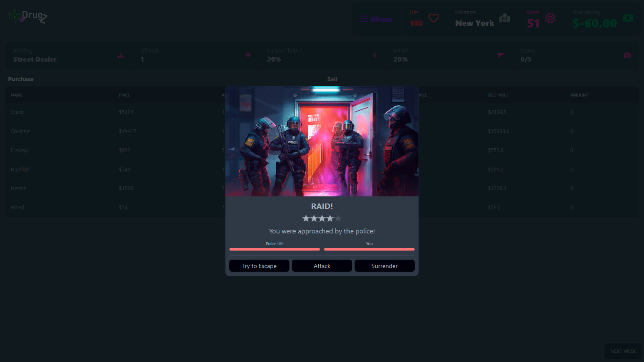Screen dimensions: 644x362
Task: Click the Purchase tab label
Action: 20,79
